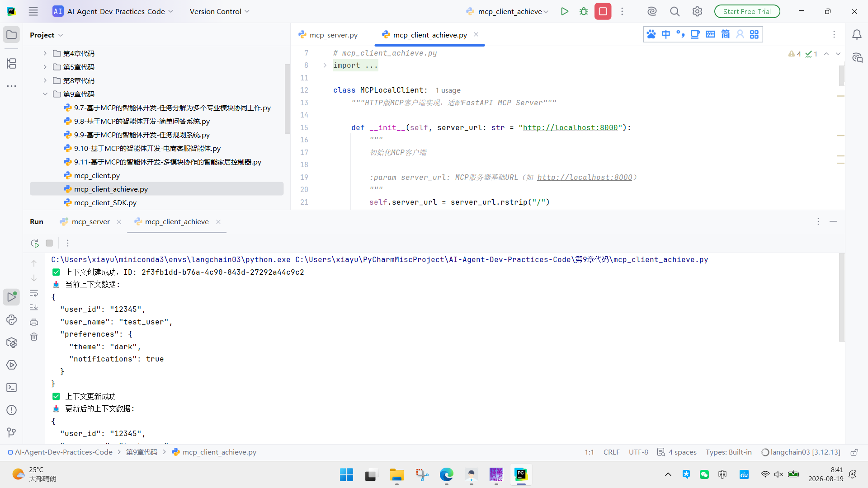Open the Problems tool window

(11, 410)
